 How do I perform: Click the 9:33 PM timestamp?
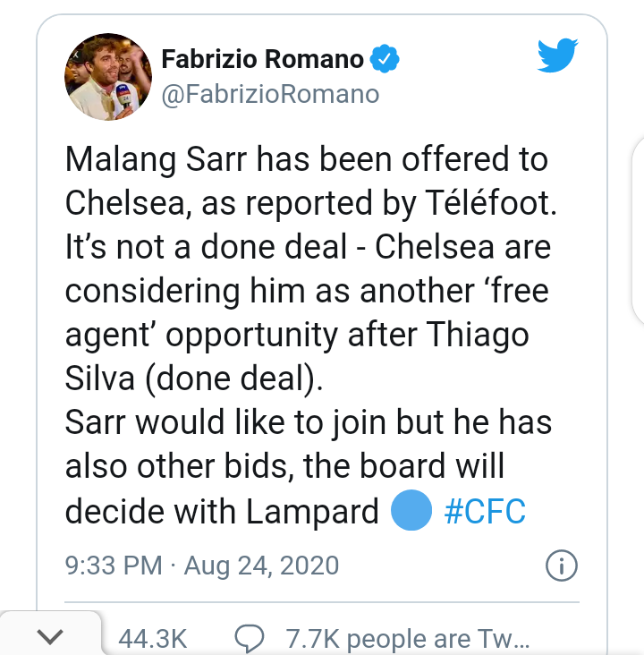(x=114, y=566)
